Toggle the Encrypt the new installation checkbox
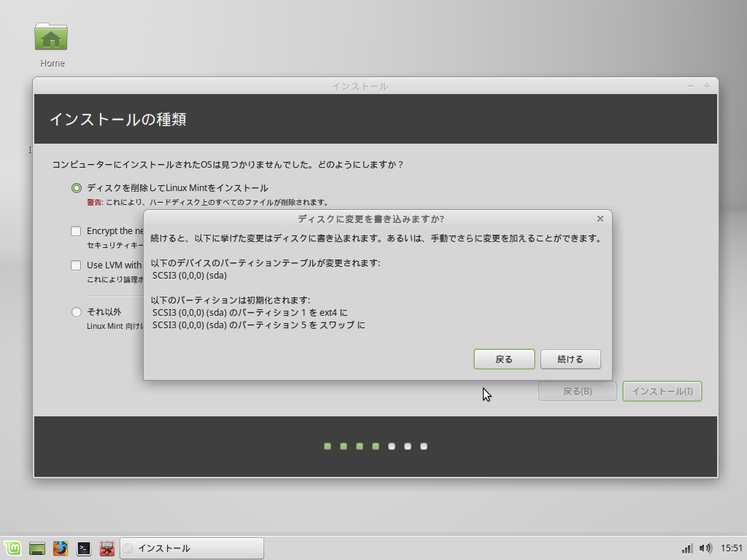Screen dimensions: 747x560 click(x=76, y=231)
